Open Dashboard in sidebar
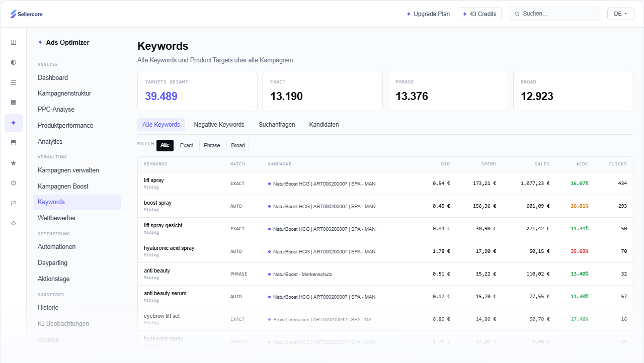This screenshot has width=644, height=363. click(x=76, y=77)
